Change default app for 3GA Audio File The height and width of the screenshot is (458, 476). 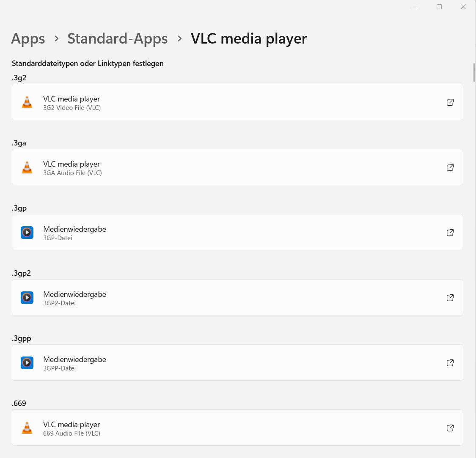(237, 167)
